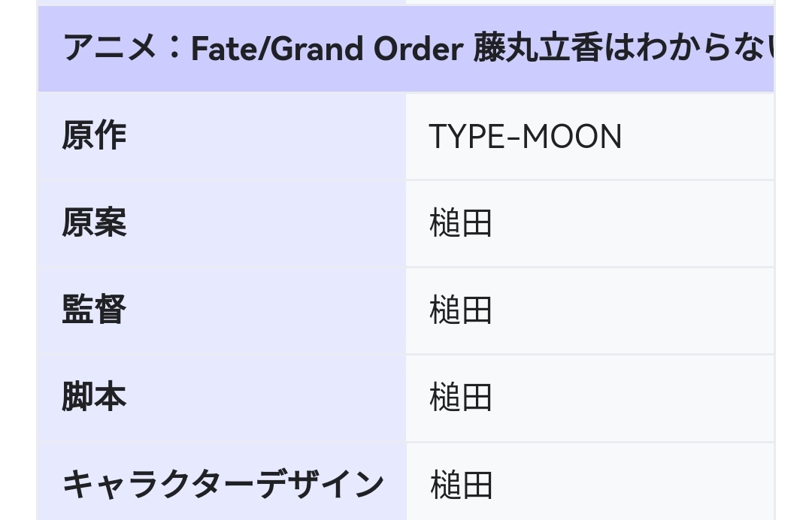Click the empty space right of 脚本 label

pos(266,398)
